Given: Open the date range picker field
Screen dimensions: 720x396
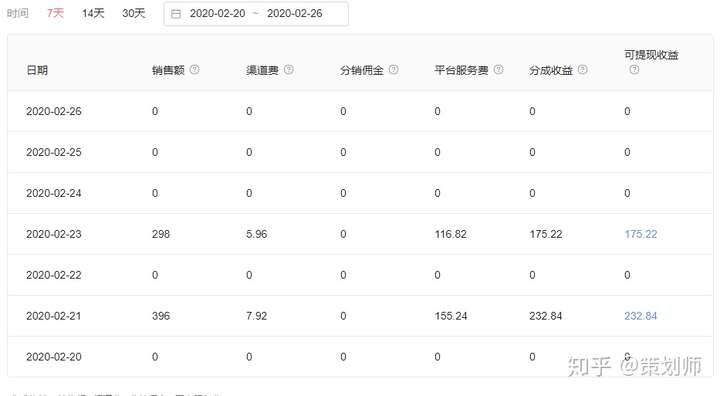Looking at the screenshot, I should (256, 14).
